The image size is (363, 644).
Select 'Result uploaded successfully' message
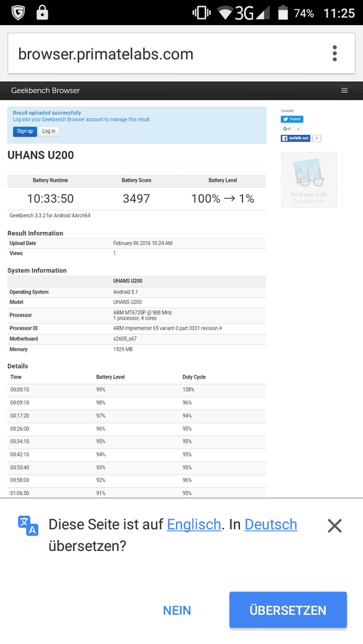click(x=47, y=113)
